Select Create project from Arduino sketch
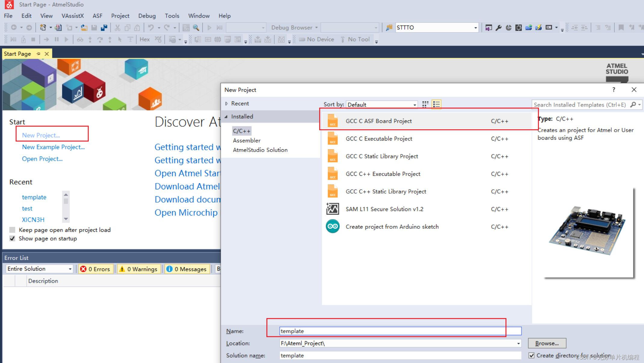Screen dimensions: 644x363 [392, 227]
